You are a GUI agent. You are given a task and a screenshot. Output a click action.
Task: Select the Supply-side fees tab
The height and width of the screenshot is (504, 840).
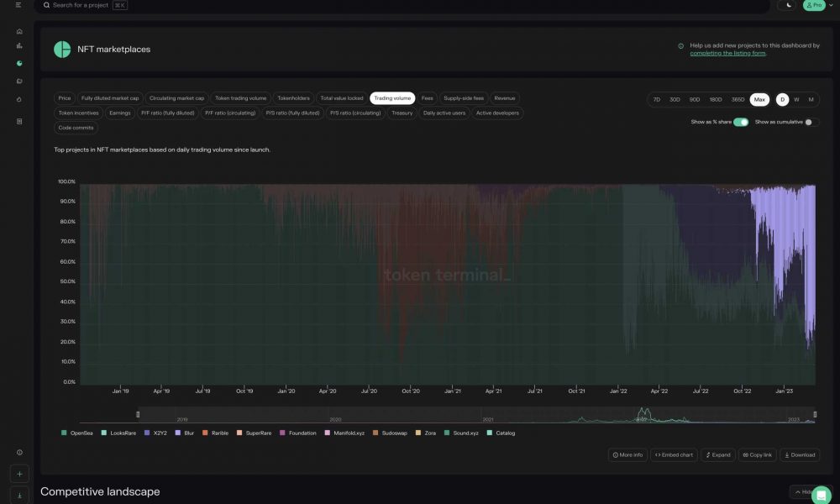pyautogui.click(x=464, y=98)
